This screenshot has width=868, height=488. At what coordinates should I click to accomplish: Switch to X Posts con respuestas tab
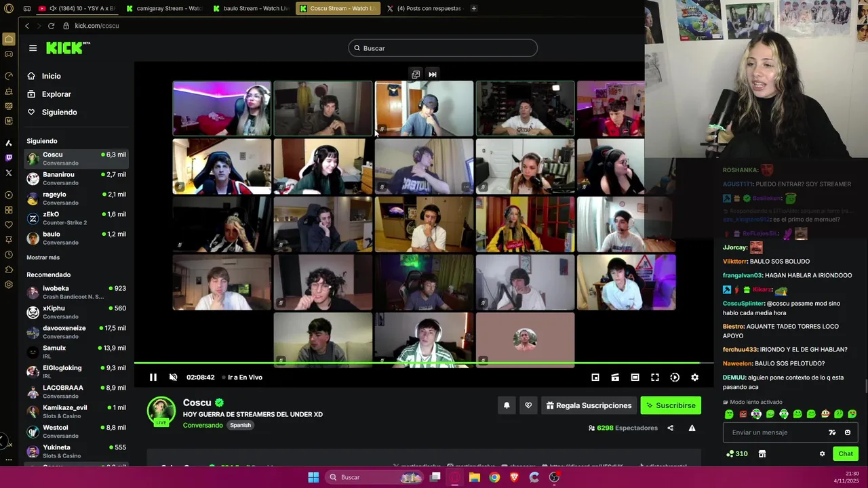pos(425,8)
